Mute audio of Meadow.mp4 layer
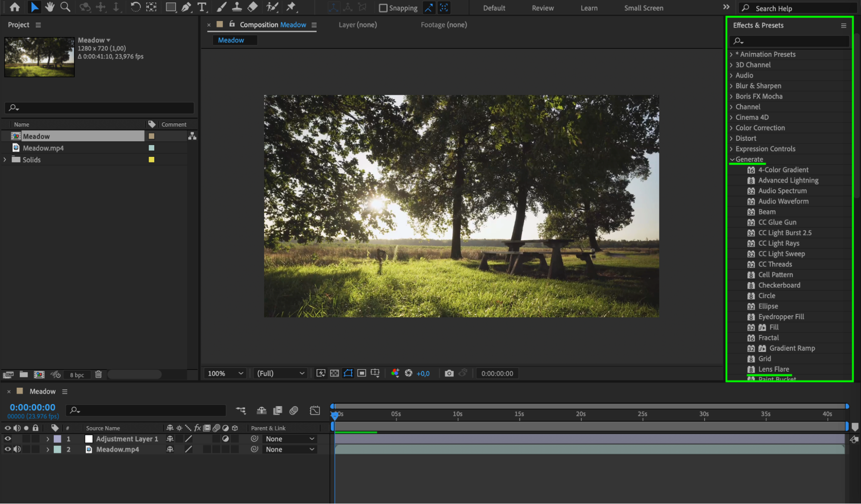The image size is (861, 504). point(17,449)
